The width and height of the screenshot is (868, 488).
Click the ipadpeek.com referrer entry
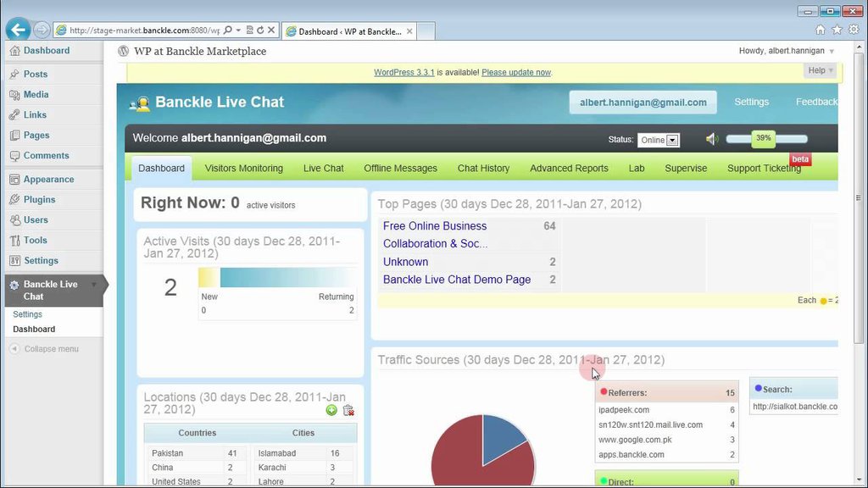[x=624, y=410]
